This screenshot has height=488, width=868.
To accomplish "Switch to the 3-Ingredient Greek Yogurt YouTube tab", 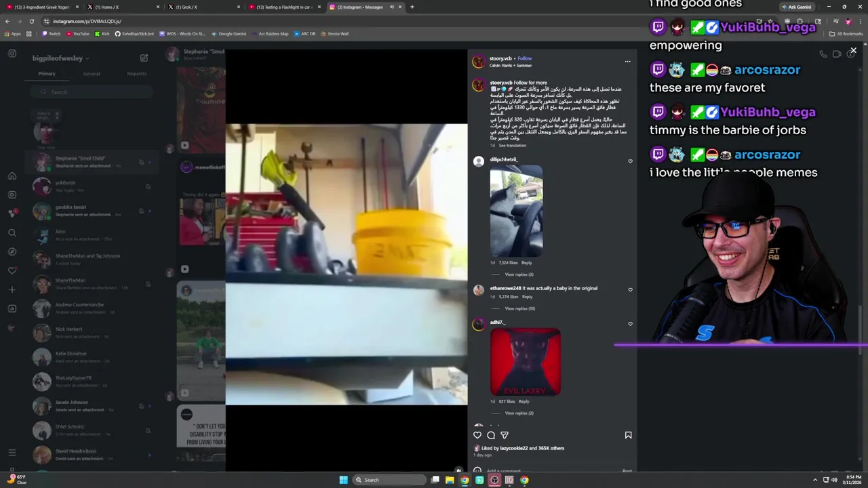I will (x=42, y=7).
